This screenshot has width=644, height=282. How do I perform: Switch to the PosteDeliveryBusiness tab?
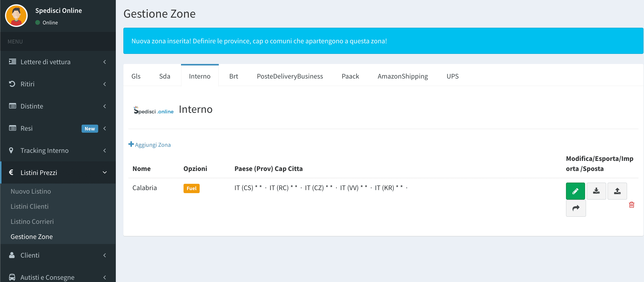(290, 76)
